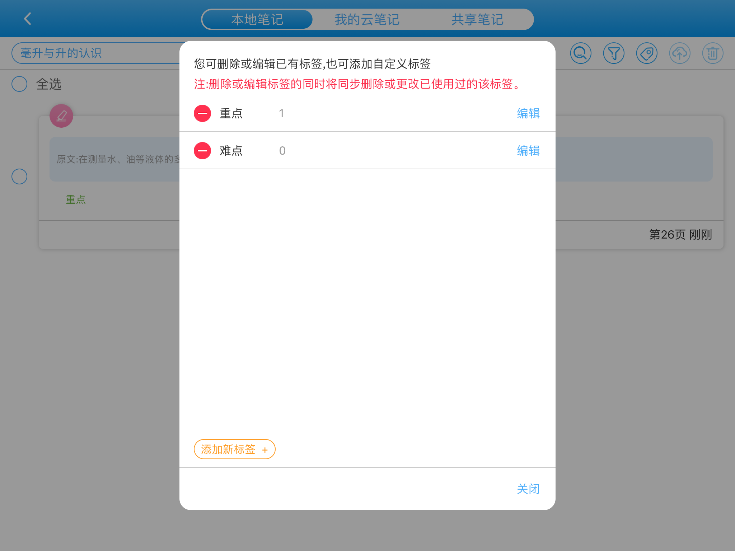
Task: Open the filter funnel icon
Action: pyautogui.click(x=614, y=53)
